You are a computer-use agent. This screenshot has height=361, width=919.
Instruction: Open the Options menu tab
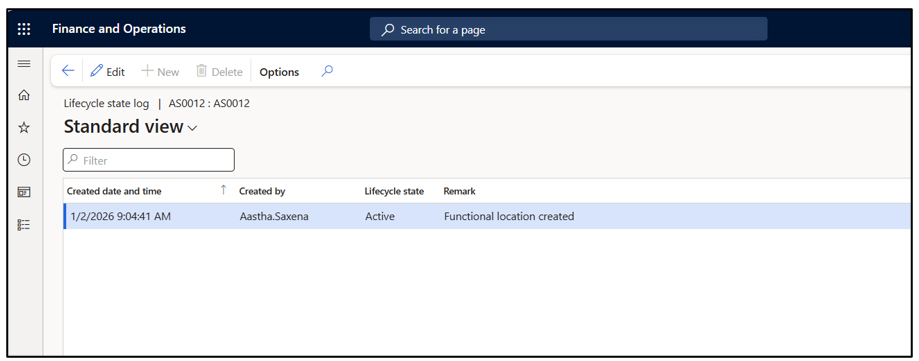pyautogui.click(x=279, y=72)
